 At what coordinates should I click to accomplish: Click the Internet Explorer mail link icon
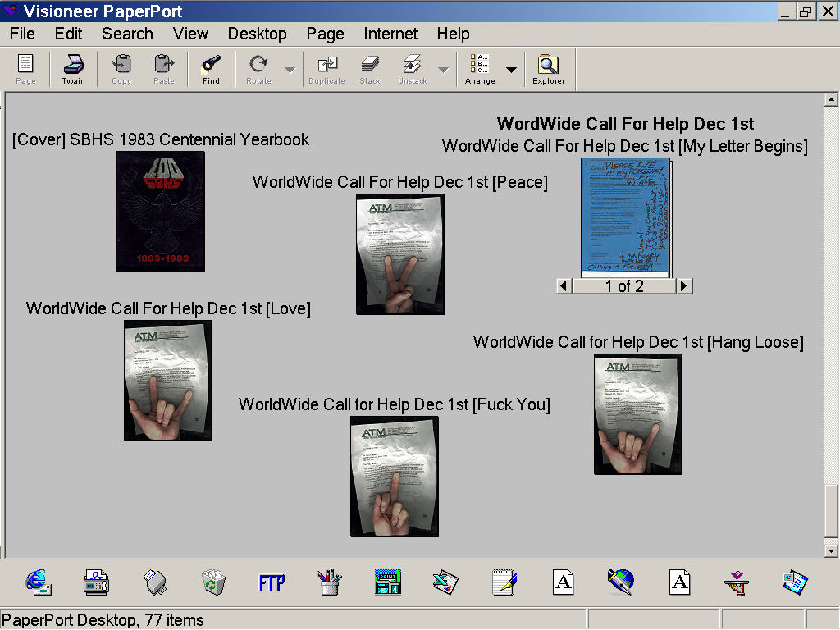pyautogui.click(x=39, y=582)
